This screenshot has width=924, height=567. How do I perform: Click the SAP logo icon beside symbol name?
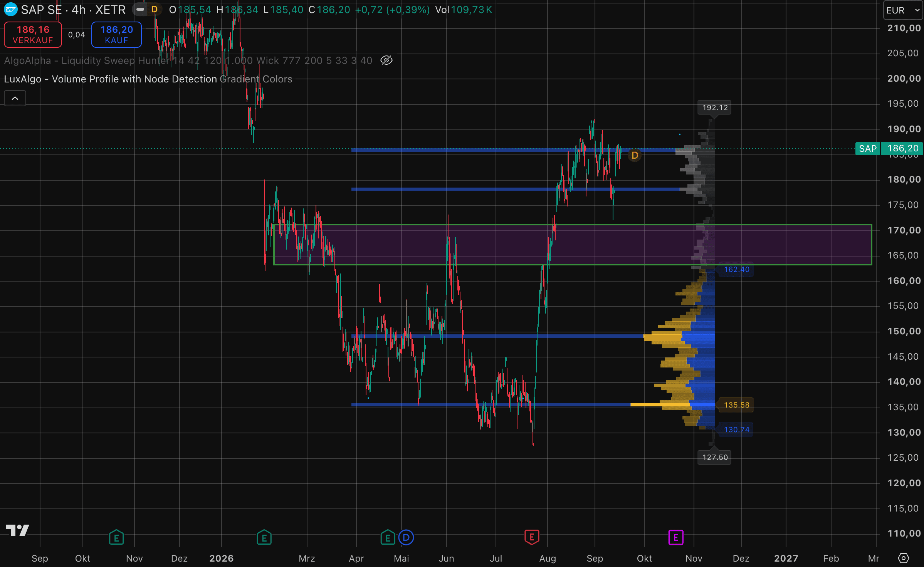click(x=10, y=9)
